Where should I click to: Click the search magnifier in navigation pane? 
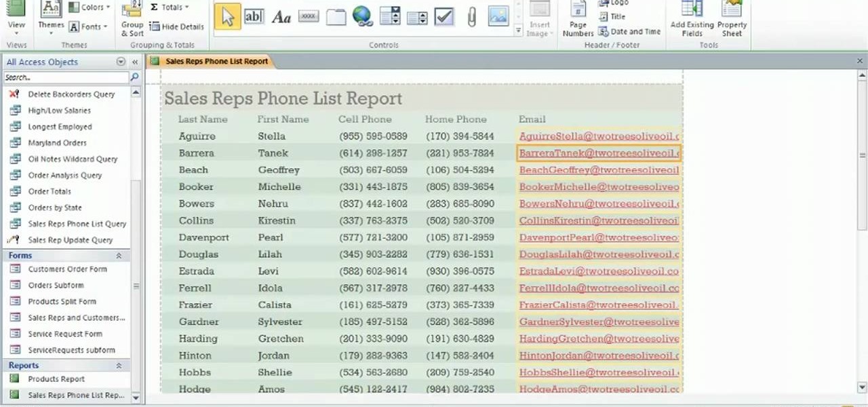(x=134, y=77)
